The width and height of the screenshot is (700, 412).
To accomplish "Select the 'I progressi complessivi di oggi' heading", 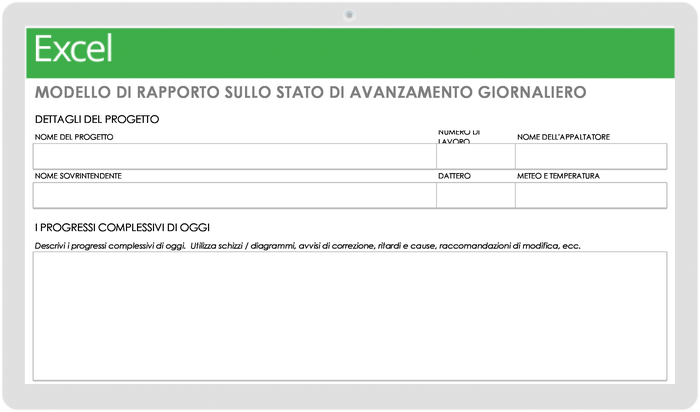I will pyautogui.click(x=122, y=228).
